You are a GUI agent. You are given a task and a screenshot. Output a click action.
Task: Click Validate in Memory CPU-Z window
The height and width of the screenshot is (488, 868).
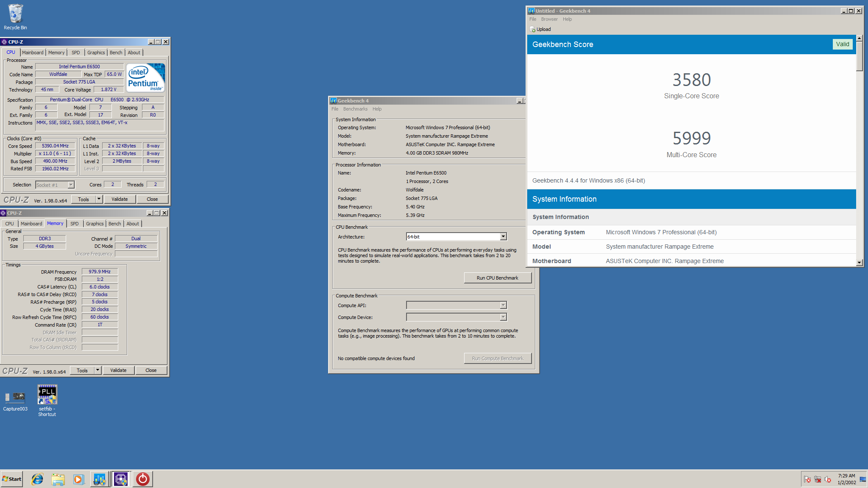(x=118, y=370)
